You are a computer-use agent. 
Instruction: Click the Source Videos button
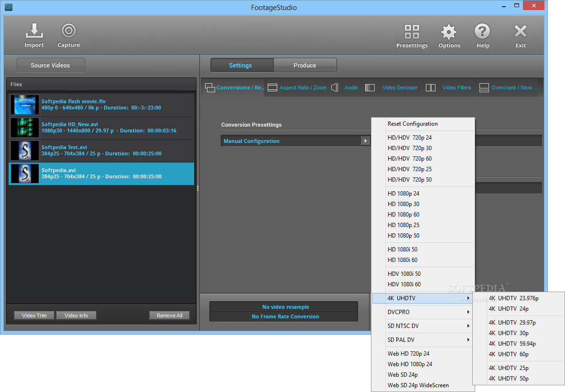(x=51, y=65)
